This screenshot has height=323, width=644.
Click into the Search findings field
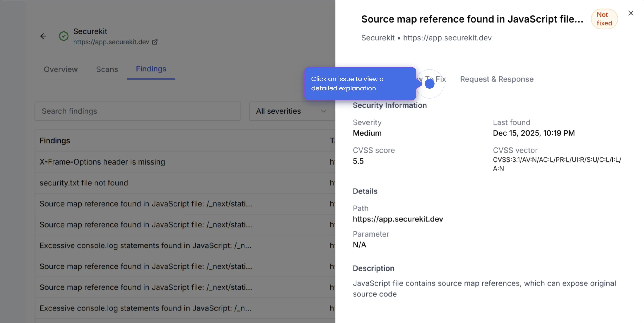point(138,111)
